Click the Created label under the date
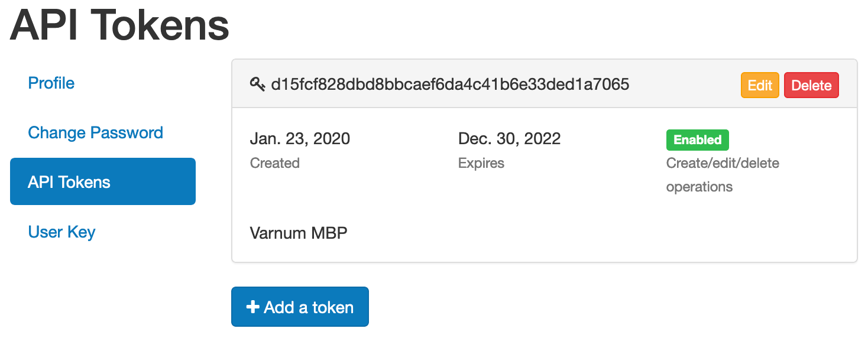This screenshot has height=338, width=868. pos(274,163)
